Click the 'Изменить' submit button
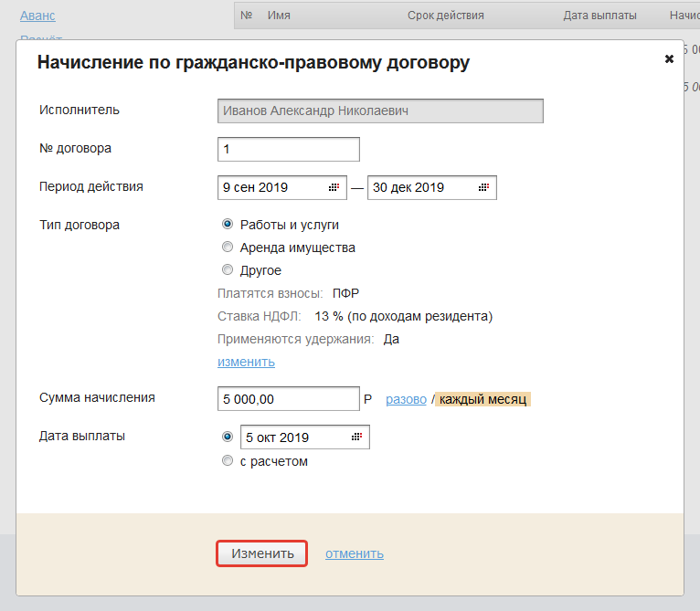This screenshot has width=700, height=611. click(x=262, y=553)
